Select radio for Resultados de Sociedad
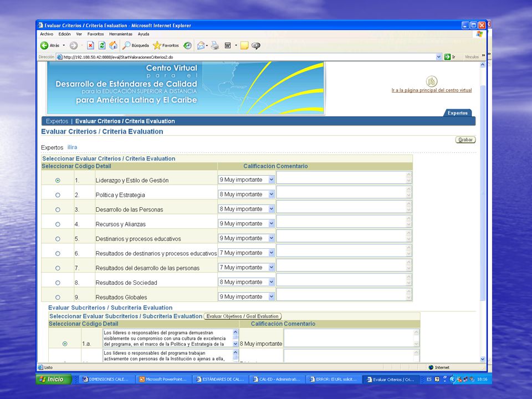532x399 pixels. tap(58, 283)
